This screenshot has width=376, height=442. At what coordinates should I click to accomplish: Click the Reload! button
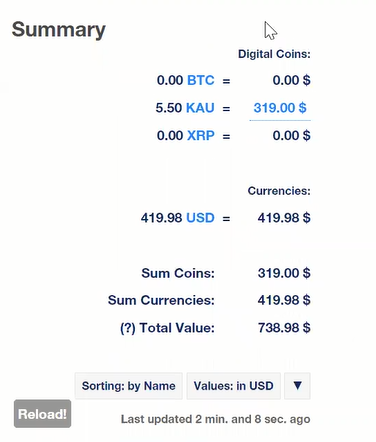pos(42,414)
